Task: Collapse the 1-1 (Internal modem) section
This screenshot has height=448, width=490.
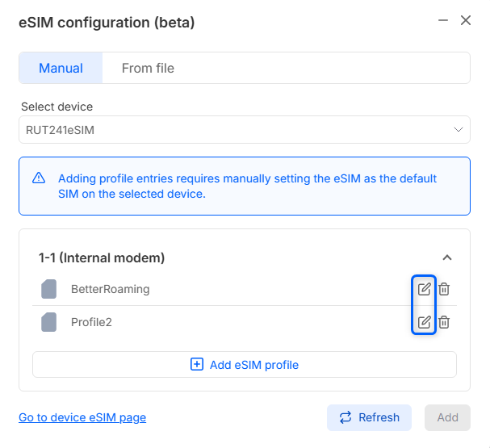Action: 447,258
